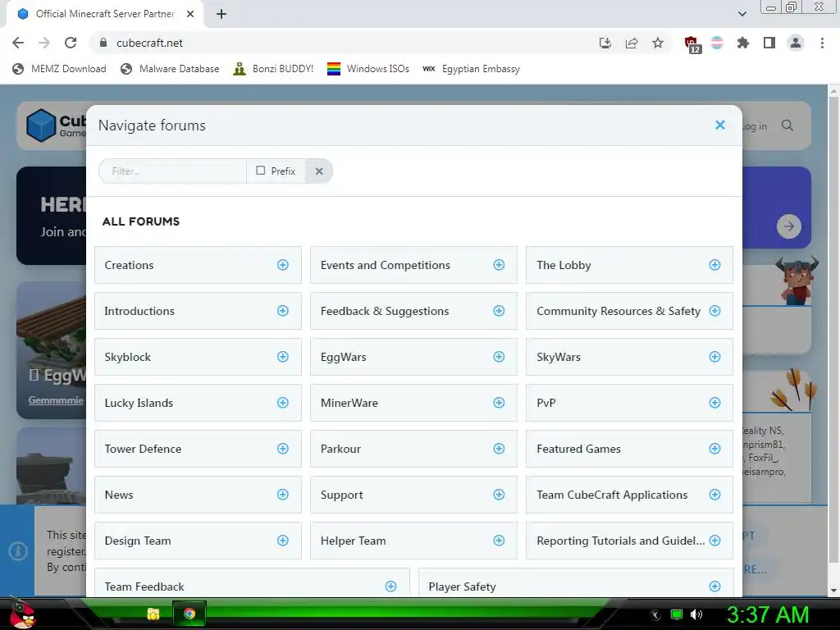The height and width of the screenshot is (630, 840).
Task: Expand Skyblock plus icon
Action: click(283, 357)
